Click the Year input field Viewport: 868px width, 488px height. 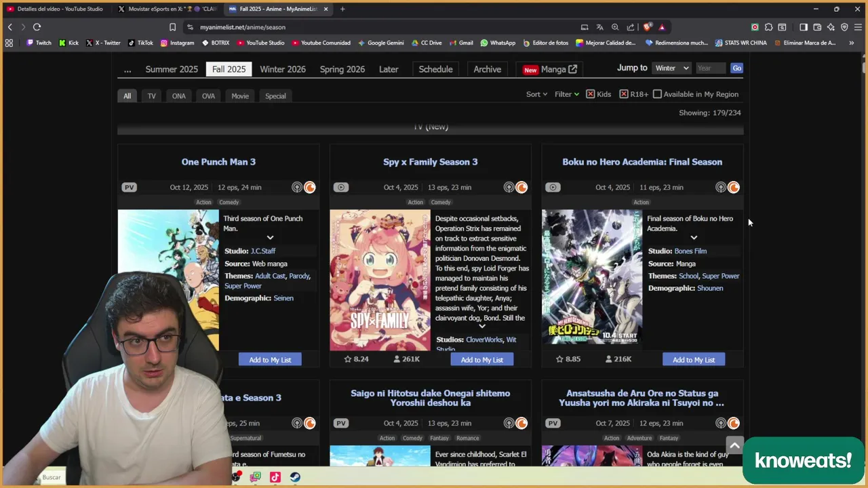click(710, 68)
